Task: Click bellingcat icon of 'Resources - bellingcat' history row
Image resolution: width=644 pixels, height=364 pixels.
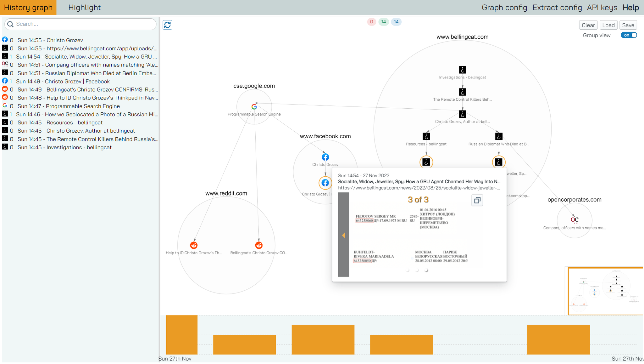Action: [x=5, y=122]
